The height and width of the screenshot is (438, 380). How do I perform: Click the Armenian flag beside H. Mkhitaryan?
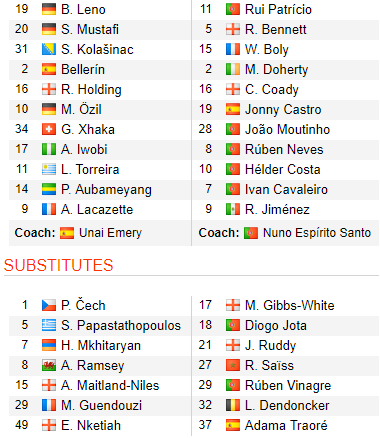(49, 345)
